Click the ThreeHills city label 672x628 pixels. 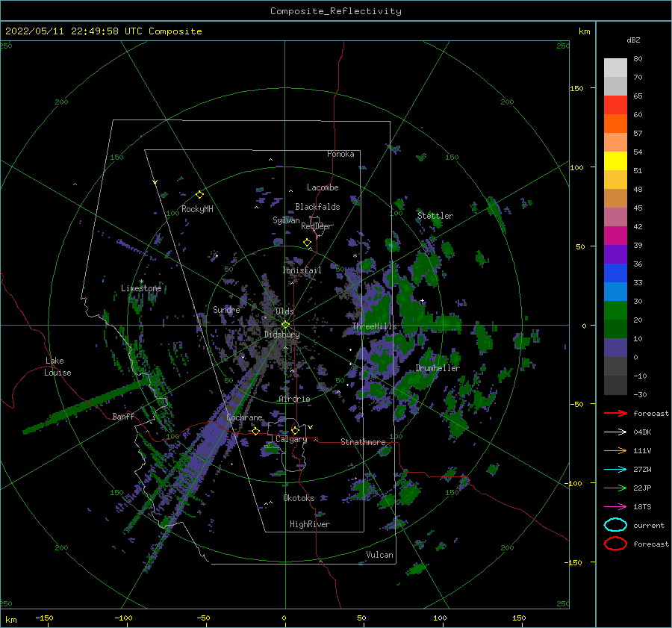[x=374, y=326]
